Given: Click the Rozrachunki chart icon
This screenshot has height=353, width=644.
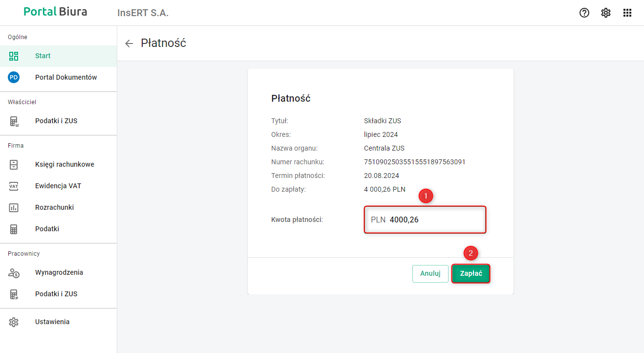Looking at the screenshot, I should click(14, 207).
